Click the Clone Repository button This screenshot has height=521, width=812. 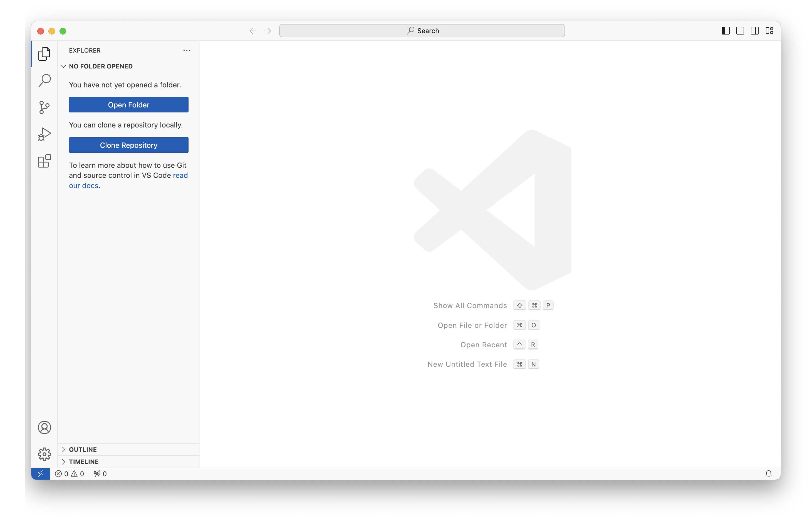[x=128, y=145]
